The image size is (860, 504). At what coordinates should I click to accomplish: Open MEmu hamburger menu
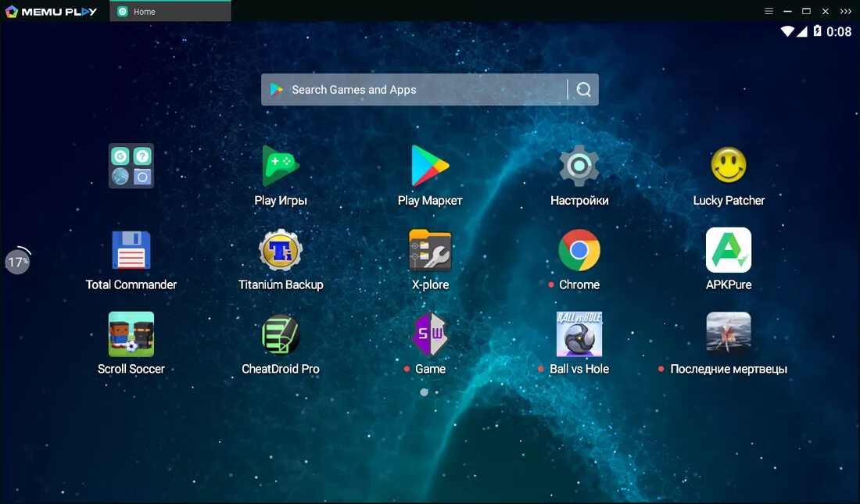click(x=769, y=11)
